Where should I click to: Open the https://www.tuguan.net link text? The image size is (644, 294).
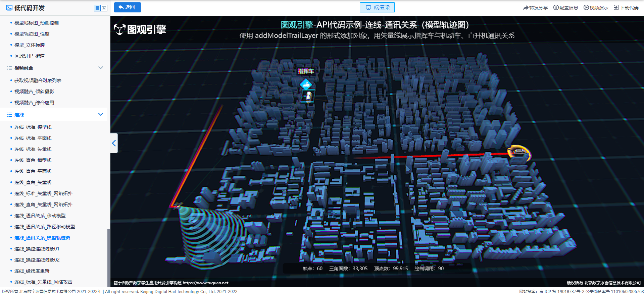tap(205, 283)
